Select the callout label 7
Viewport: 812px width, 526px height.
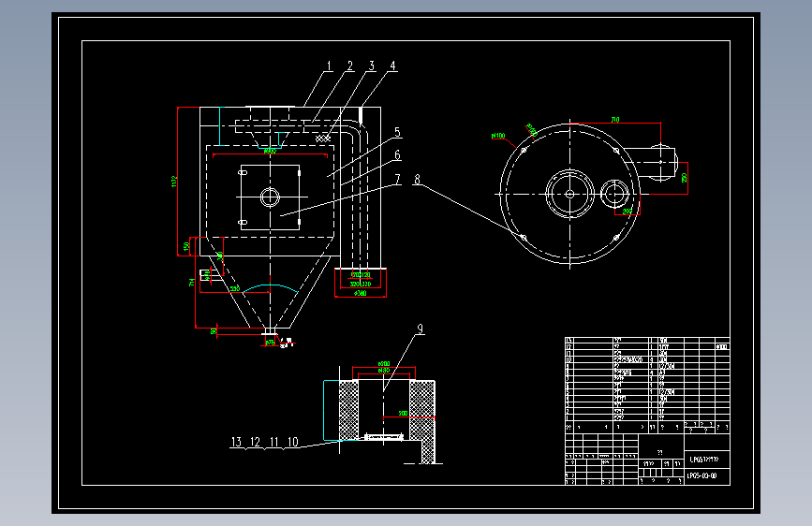(398, 179)
